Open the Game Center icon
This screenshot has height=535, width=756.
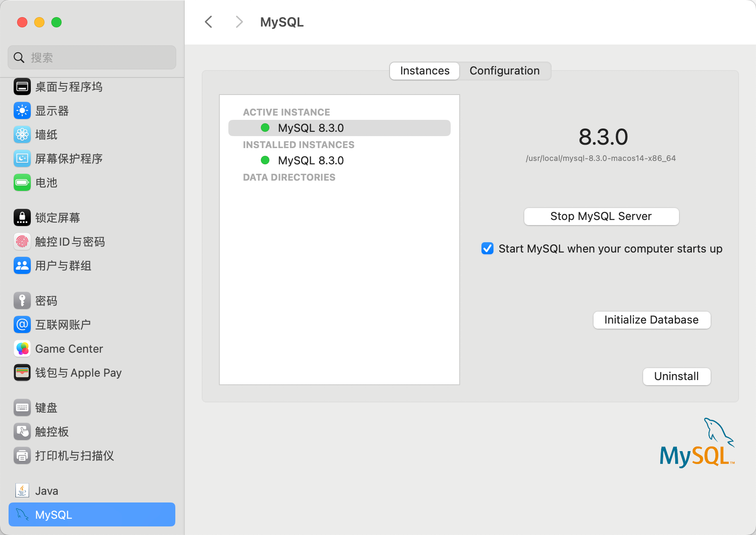click(x=22, y=349)
